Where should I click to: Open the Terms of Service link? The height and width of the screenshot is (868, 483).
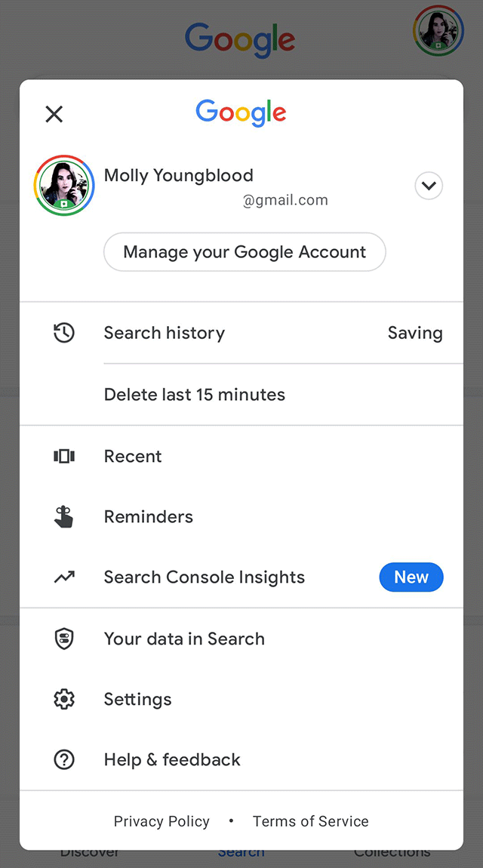(x=311, y=821)
